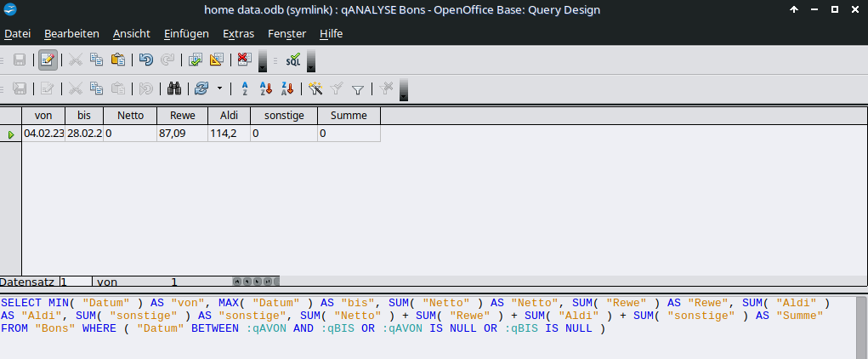868x359 pixels.
Task: Open the Extras menu
Action: (x=238, y=34)
